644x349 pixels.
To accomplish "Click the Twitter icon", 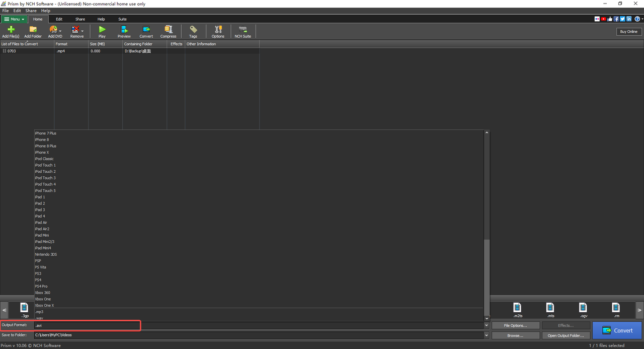I will (x=622, y=19).
